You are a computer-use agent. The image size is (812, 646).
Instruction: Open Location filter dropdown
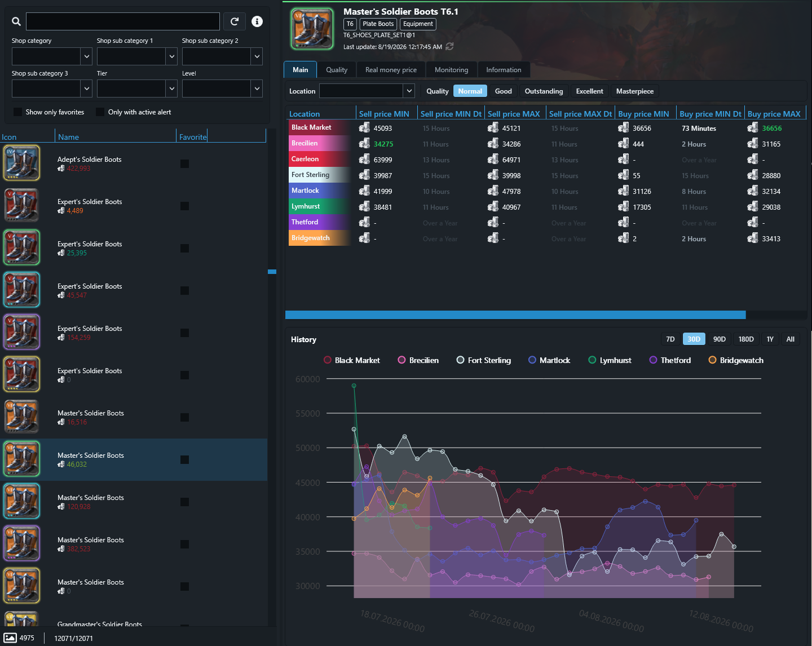[x=367, y=91]
